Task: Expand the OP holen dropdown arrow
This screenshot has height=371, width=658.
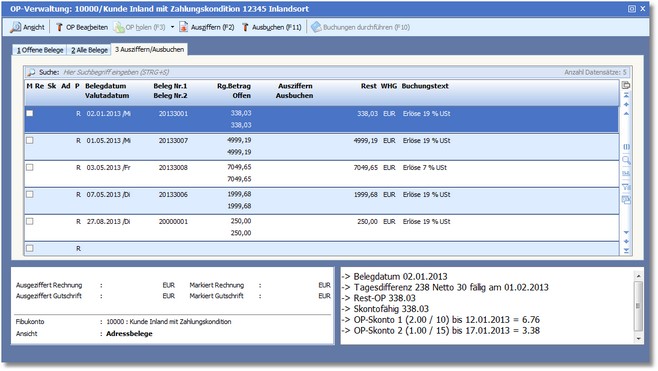Action: coord(172,27)
